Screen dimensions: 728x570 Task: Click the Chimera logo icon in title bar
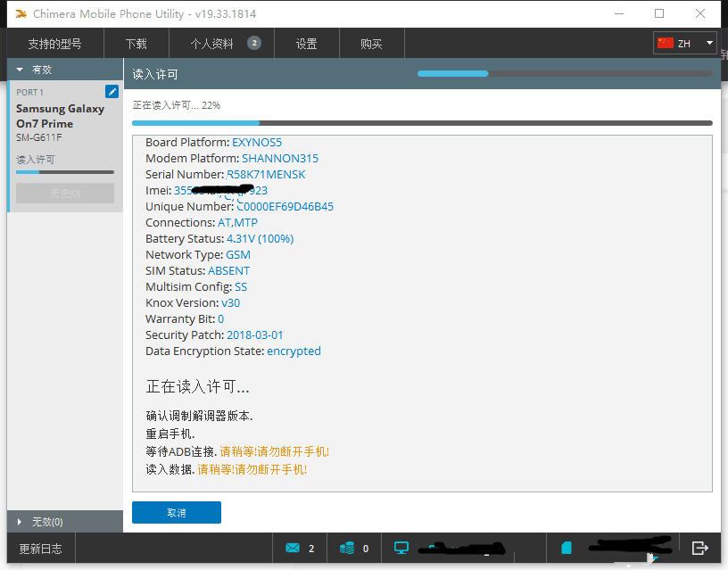coord(21,14)
